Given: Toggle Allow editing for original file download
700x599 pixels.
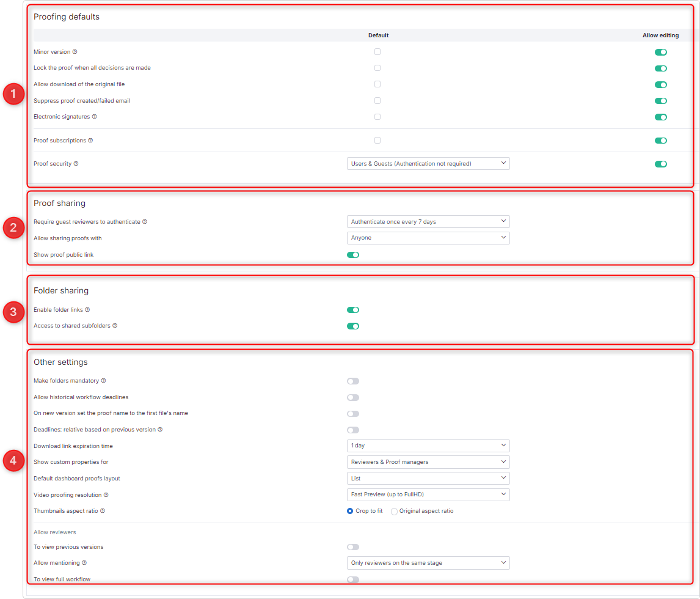Looking at the screenshot, I should (661, 85).
